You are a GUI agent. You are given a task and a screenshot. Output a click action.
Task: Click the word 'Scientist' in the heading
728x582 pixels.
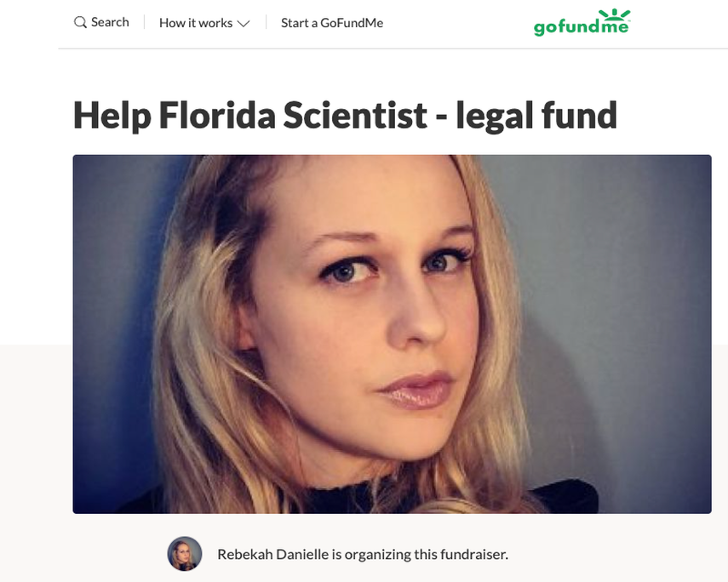click(x=355, y=115)
